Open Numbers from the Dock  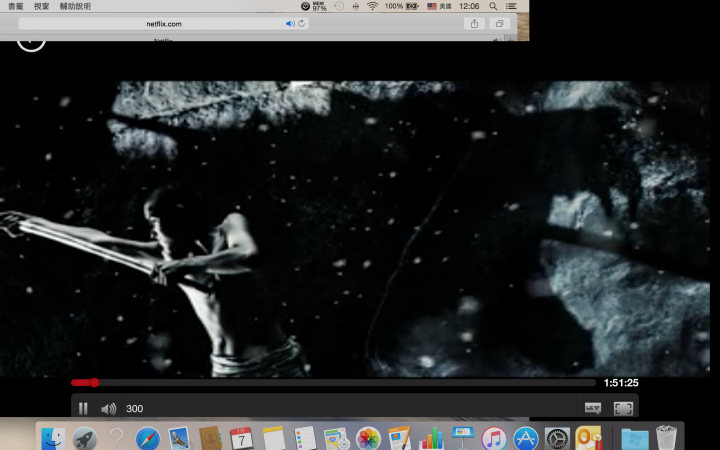(431, 439)
